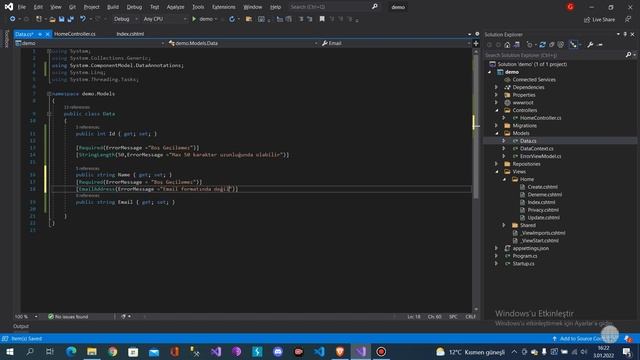Open the Any CPU platform dropdown
This screenshot has height=360, width=640.
pyautogui.click(x=164, y=19)
